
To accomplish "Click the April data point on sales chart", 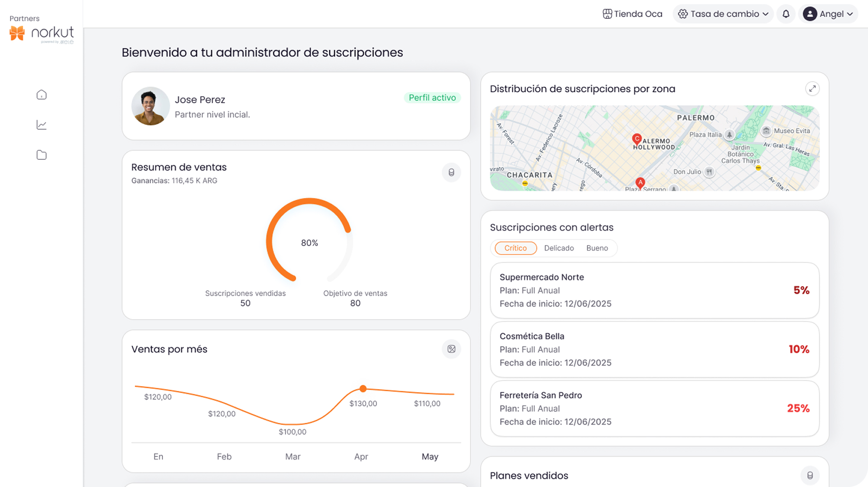I will point(363,389).
